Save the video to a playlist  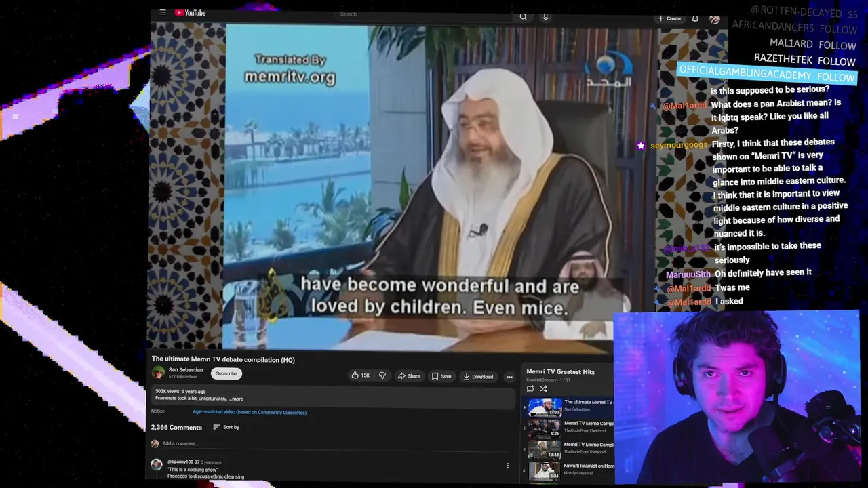point(441,376)
